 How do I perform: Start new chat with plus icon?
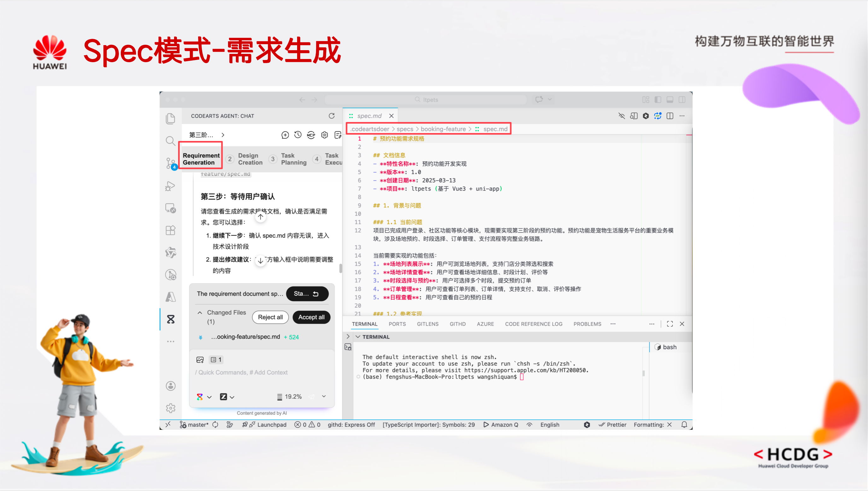[x=285, y=135]
